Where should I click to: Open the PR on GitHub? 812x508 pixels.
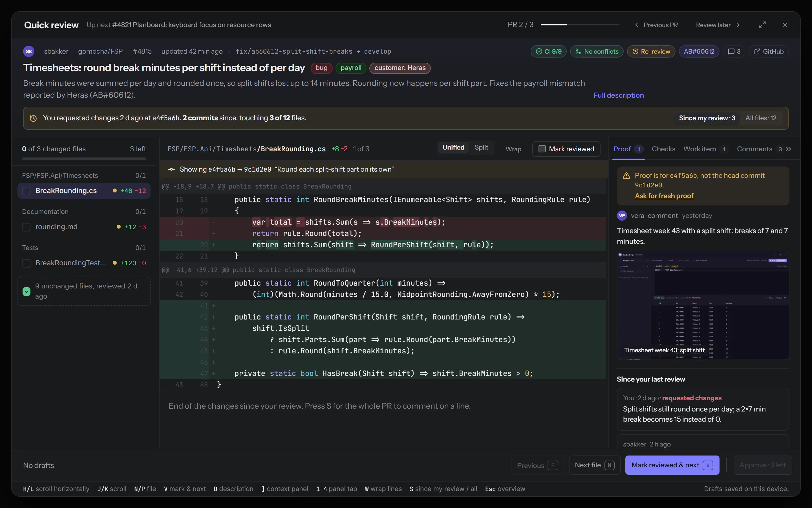(x=769, y=51)
